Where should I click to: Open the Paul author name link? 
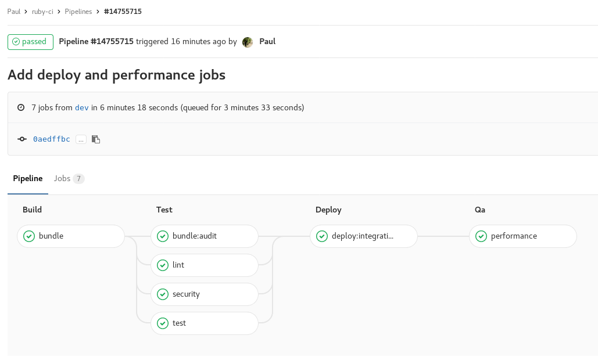[x=267, y=42]
